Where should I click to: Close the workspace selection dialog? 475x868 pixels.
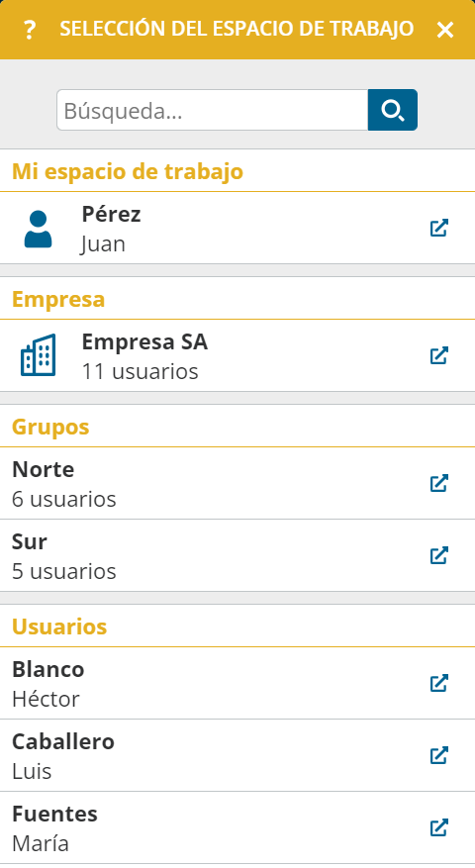445,30
